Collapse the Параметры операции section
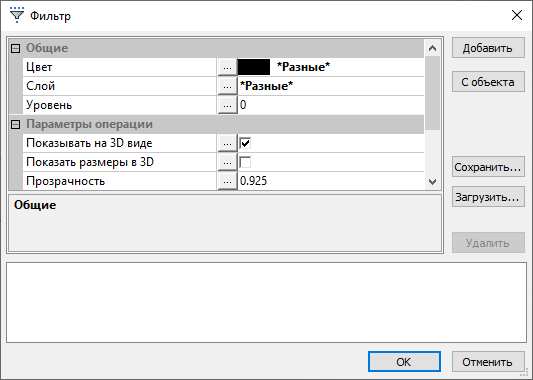533x380 pixels. [x=15, y=124]
